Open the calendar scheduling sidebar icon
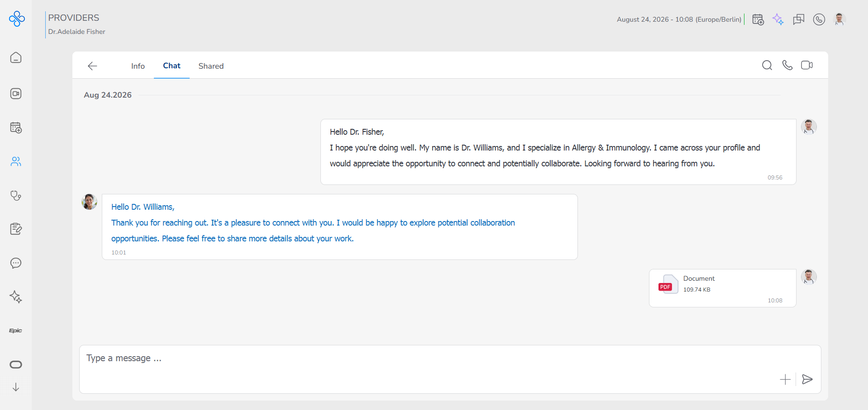This screenshot has width=868, height=410. coord(16,127)
